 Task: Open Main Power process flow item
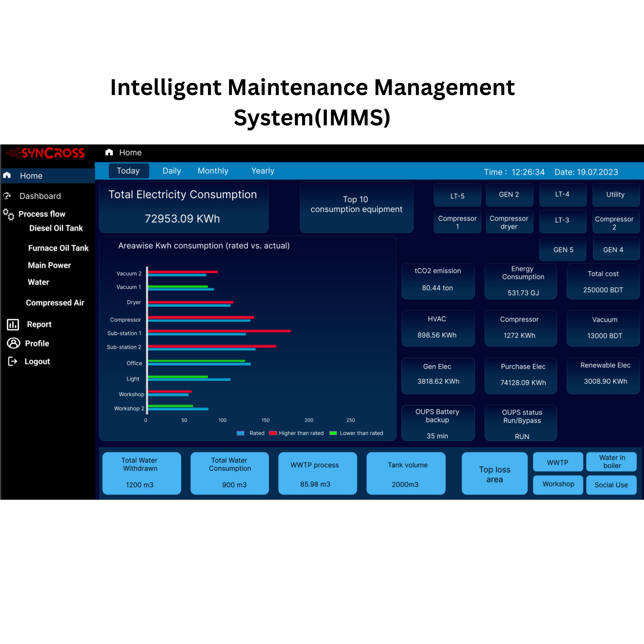click(x=49, y=265)
